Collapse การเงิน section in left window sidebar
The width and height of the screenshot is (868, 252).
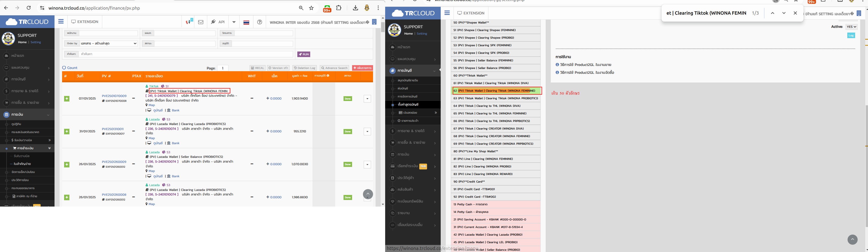27,115
